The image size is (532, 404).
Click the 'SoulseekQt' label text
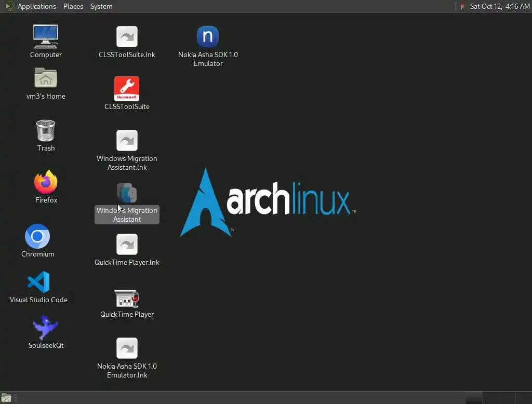pyautogui.click(x=46, y=345)
